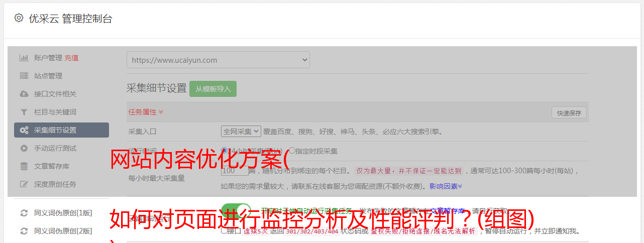Image resolution: width=644 pixels, height=243 pixels.
Task: Click the 栏目与关键词 filter icon
Action: [24, 112]
